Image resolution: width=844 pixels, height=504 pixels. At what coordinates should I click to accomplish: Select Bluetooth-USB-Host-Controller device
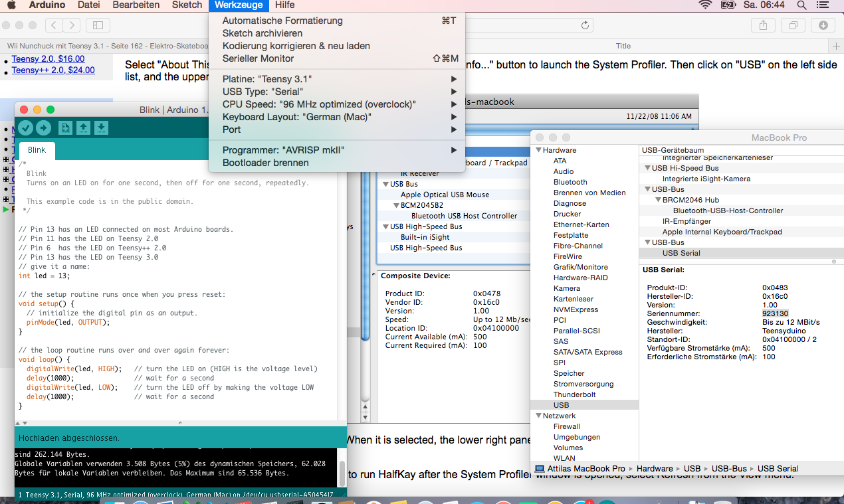(x=728, y=210)
